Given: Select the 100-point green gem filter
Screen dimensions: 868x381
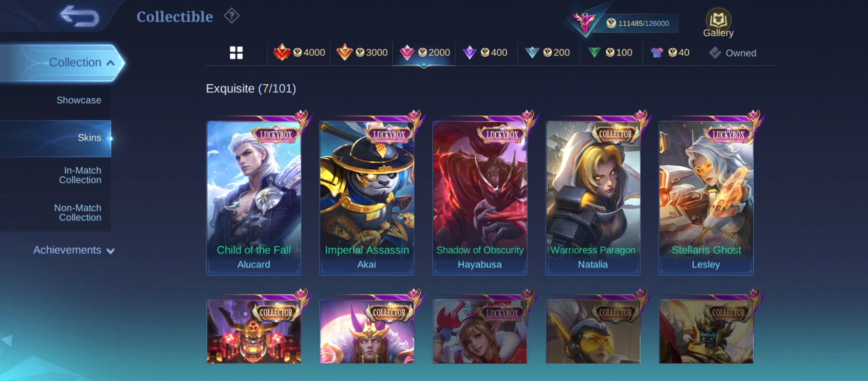Looking at the screenshot, I should [610, 53].
